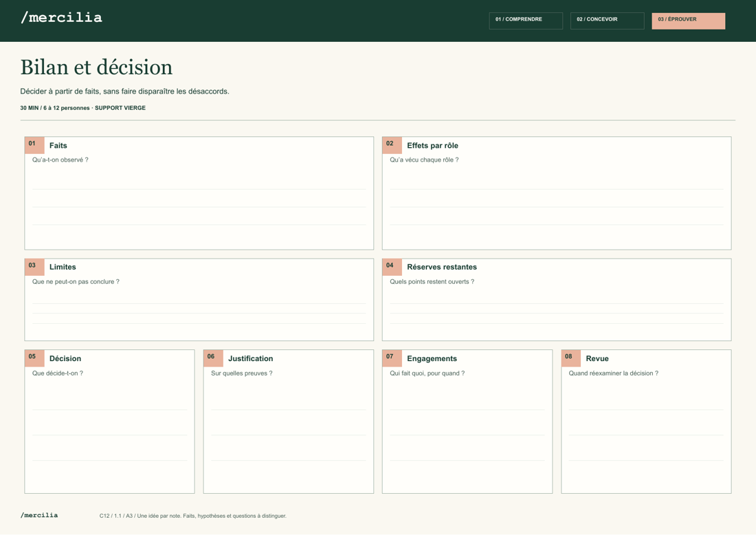
Task: Click the 04 number badge of Réserves restantes
Action: point(392,267)
